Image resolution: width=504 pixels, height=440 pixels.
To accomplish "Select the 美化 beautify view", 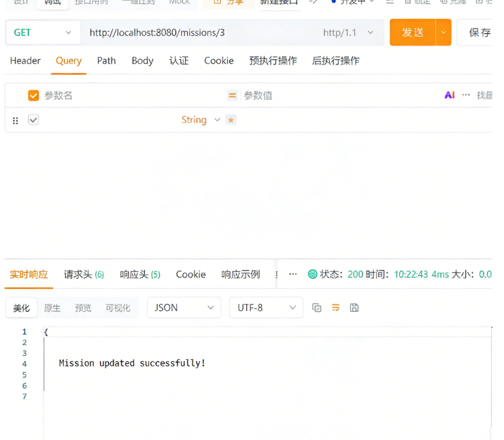I will [21, 308].
